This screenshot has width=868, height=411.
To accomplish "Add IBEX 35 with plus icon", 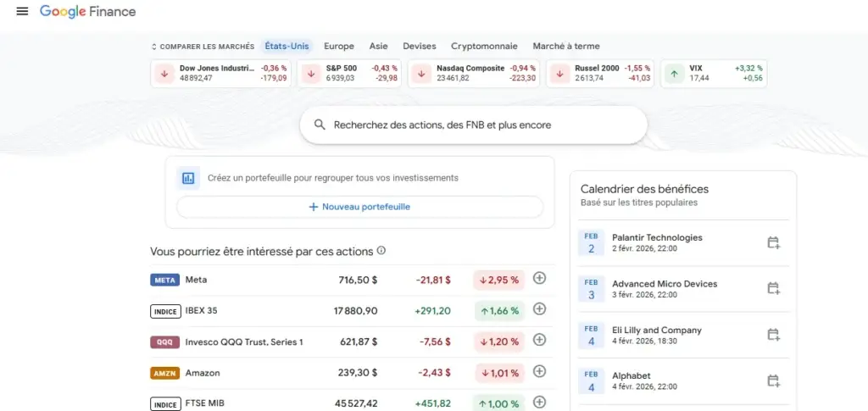I will 539,309.
